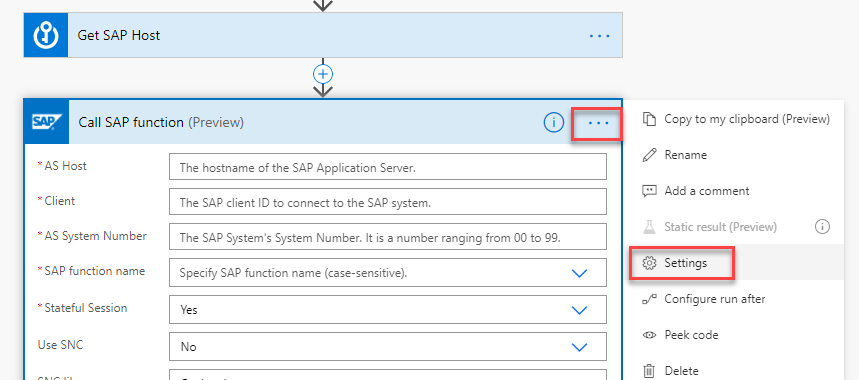The width and height of the screenshot is (859, 380).
Task: Click the SAP function name label
Action: (x=95, y=271)
